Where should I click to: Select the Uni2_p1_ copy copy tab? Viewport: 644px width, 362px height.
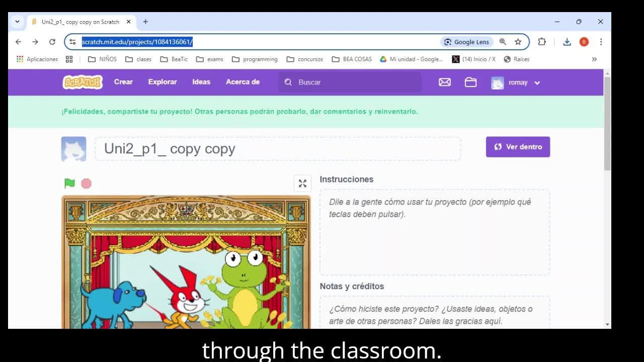coord(81,22)
